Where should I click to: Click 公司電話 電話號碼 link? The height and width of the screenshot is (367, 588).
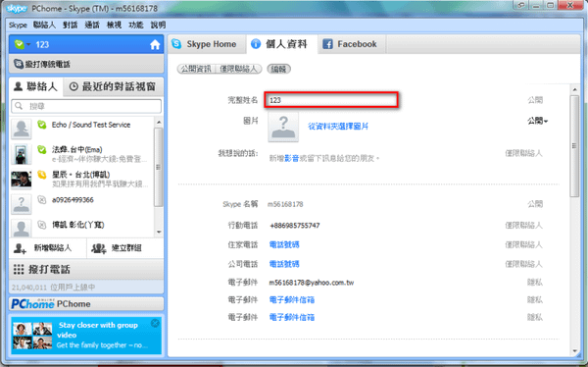tap(284, 264)
